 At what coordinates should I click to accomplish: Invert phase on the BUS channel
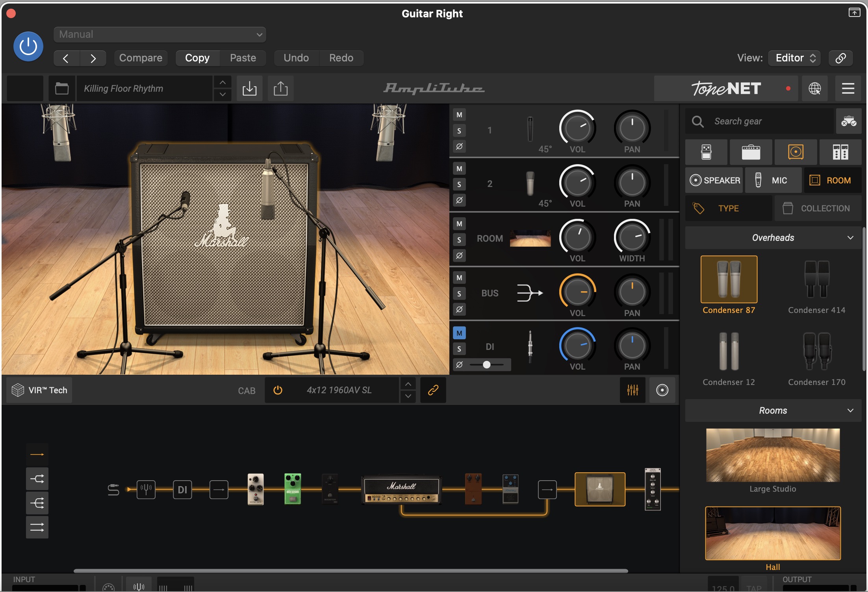coord(459,309)
